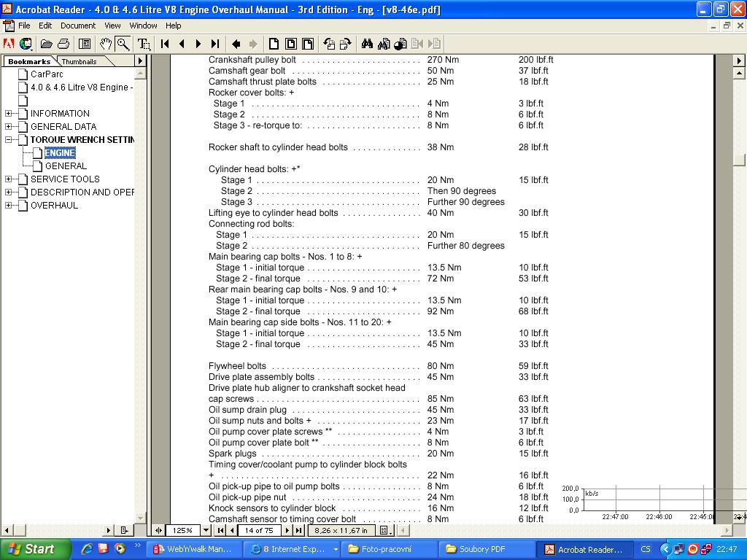Toggle the Show/Hide Navigation Pane button
The width and height of the screenshot is (747, 560).
[85, 44]
